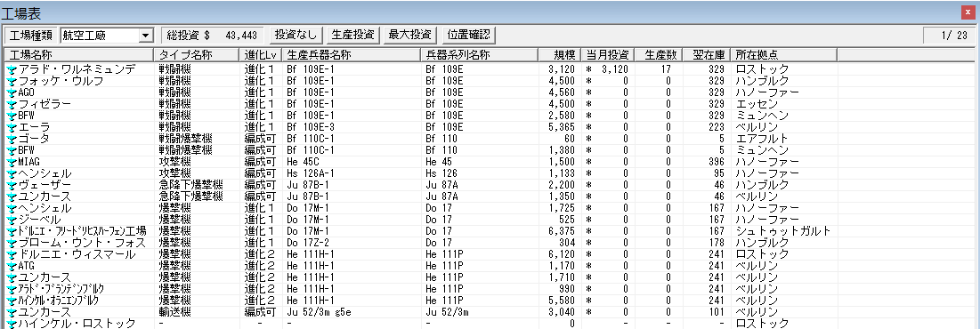Click the icon of BFW's Bf 110C-1 row
The image size is (980, 329).
[x=12, y=150]
